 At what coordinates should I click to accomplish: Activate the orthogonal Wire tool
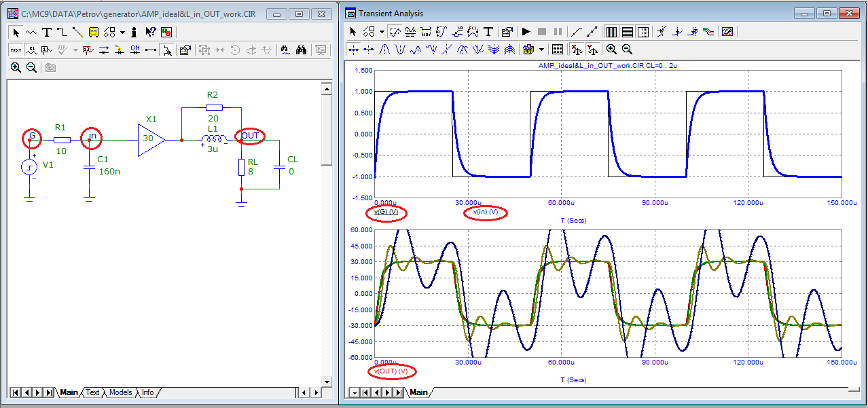62,32
